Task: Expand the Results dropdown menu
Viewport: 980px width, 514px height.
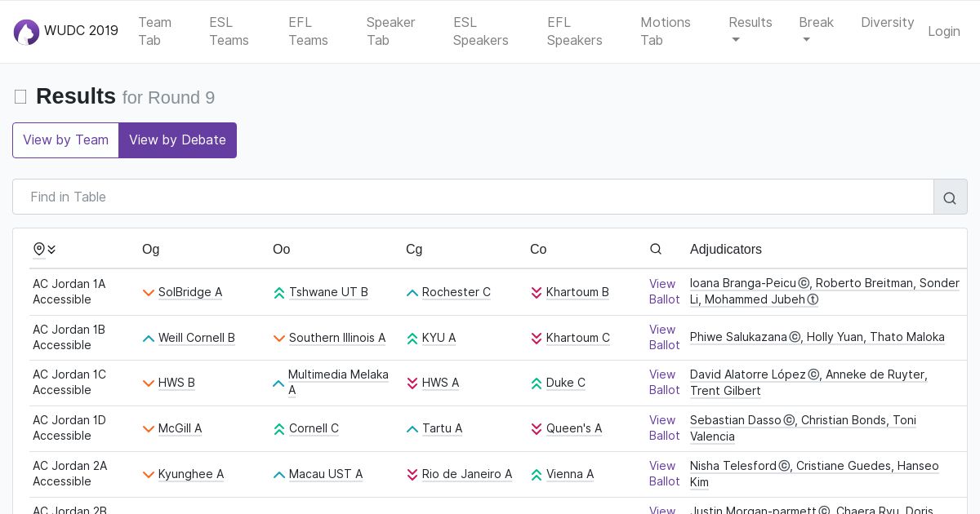Action: click(750, 31)
